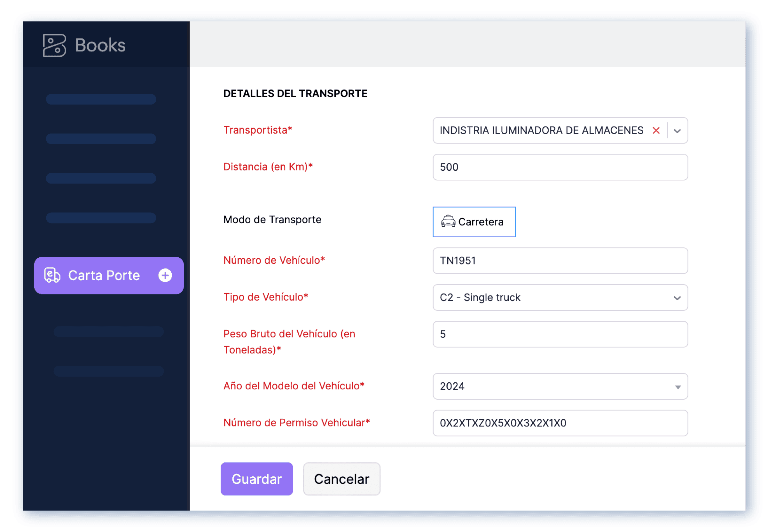768x532 pixels.
Task: Click the car icon inside the Carretera button
Action: (x=448, y=222)
